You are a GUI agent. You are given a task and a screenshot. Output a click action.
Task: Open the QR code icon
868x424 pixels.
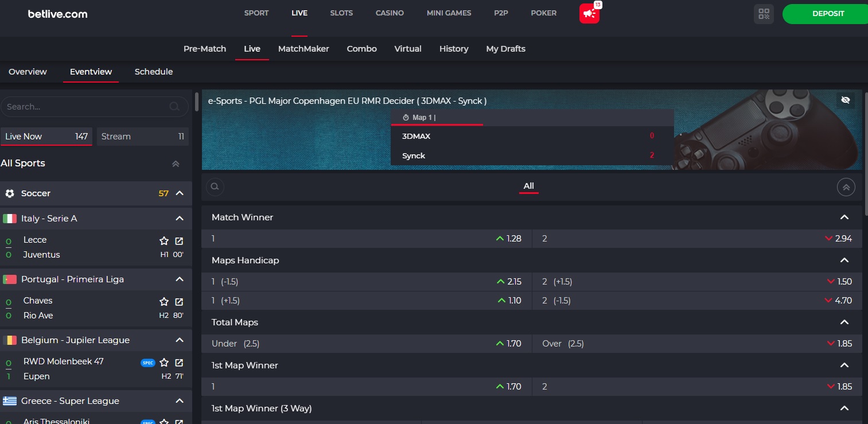point(764,14)
